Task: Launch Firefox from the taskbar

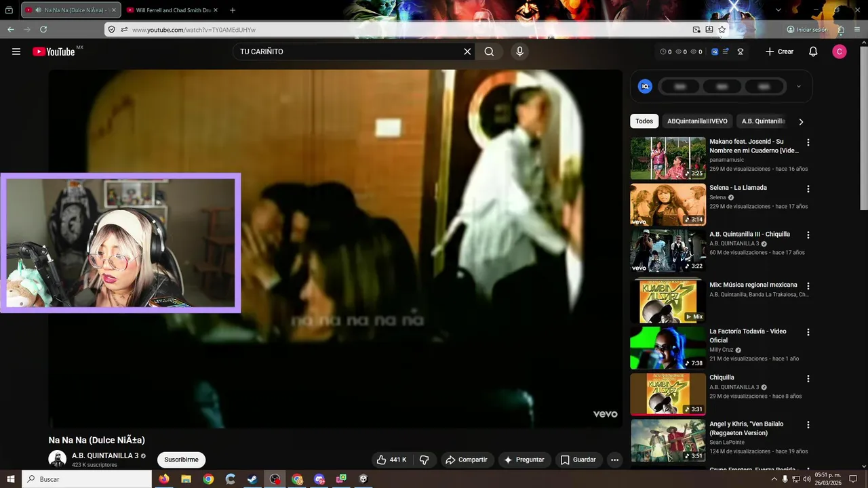Action: pyautogui.click(x=163, y=479)
